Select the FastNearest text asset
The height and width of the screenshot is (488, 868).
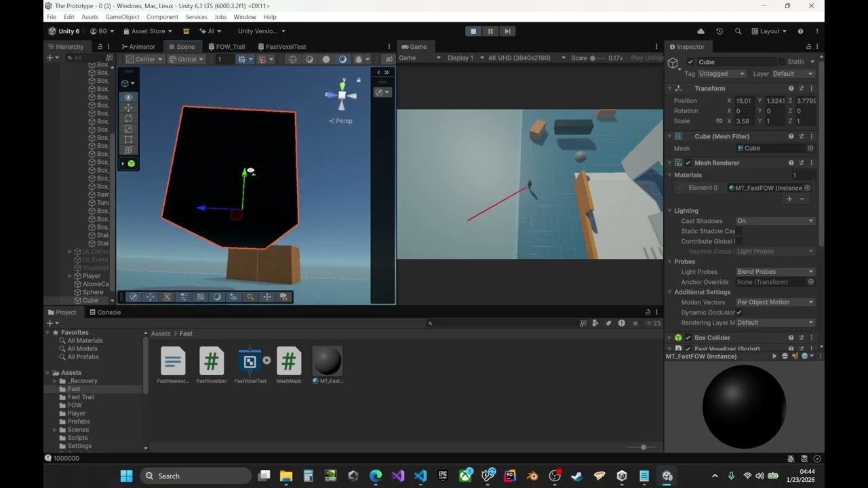pyautogui.click(x=173, y=365)
